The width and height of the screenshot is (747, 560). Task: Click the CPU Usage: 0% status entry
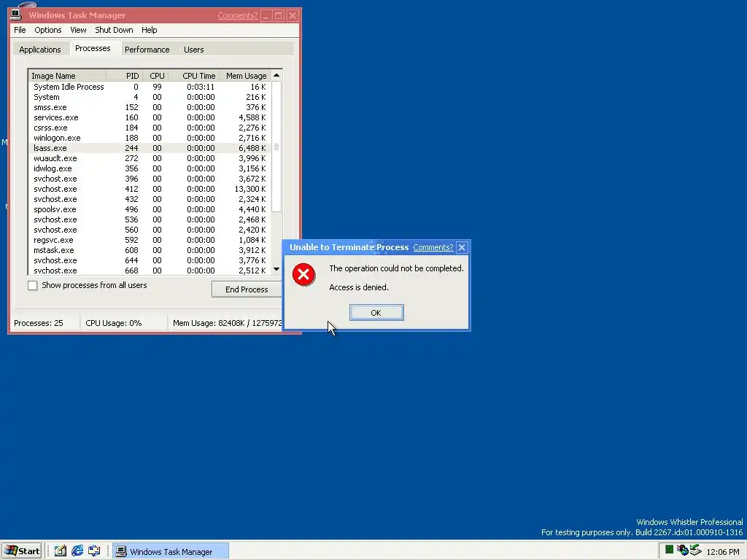click(113, 323)
